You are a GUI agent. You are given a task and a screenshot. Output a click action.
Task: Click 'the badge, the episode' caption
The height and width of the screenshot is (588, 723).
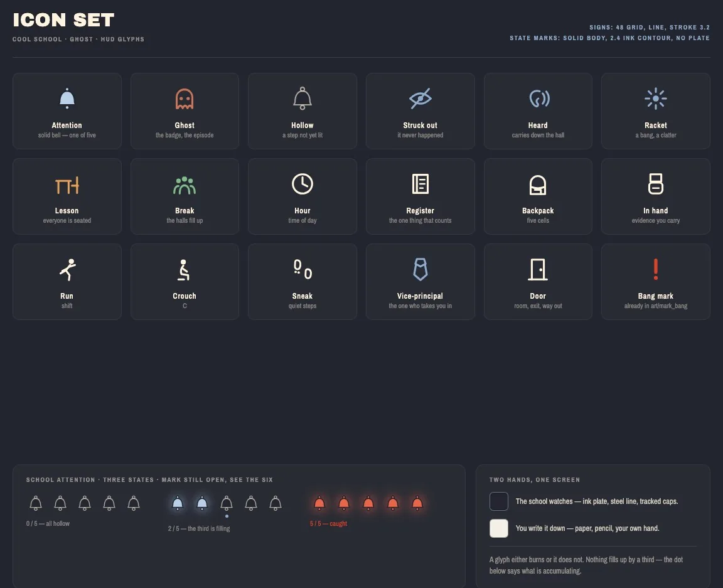click(x=185, y=135)
